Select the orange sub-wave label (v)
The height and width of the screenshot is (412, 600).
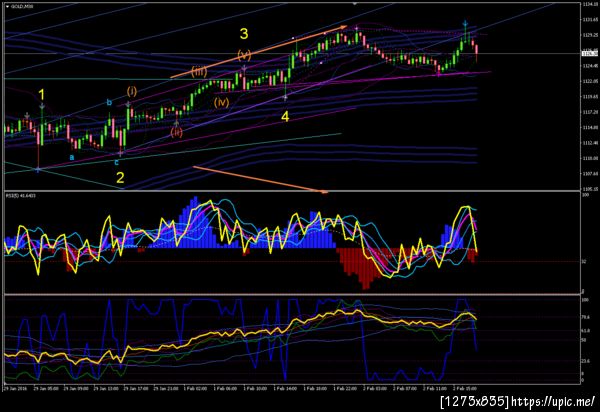pos(244,55)
